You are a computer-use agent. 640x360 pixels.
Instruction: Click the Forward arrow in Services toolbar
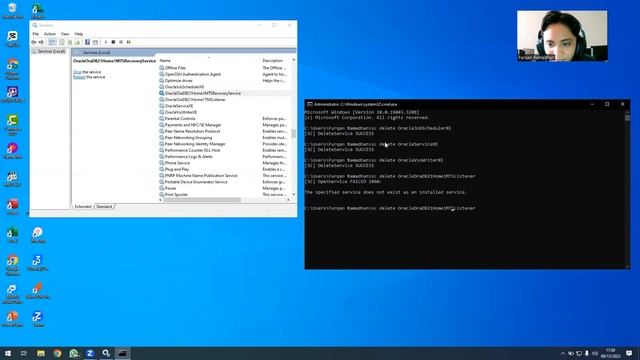pos(41,42)
